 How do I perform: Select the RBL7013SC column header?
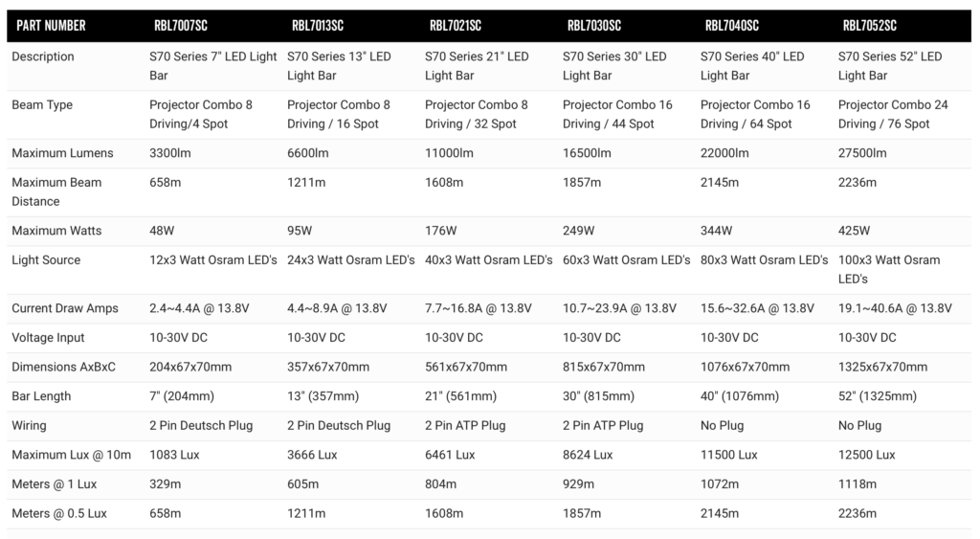tap(318, 26)
